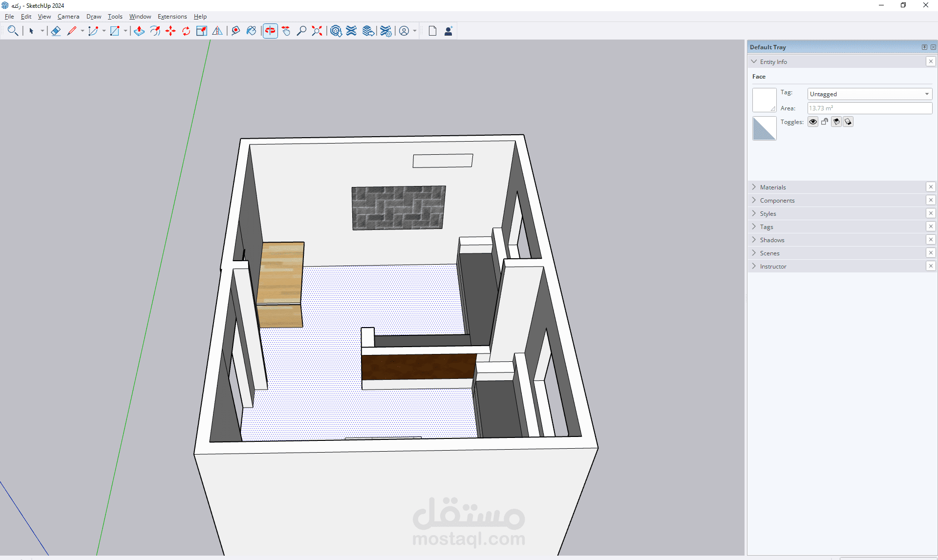Image resolution: width=938 pixels, height=560 pixels.
Task: Close the Instructor panel
Action: click(931, 266)
